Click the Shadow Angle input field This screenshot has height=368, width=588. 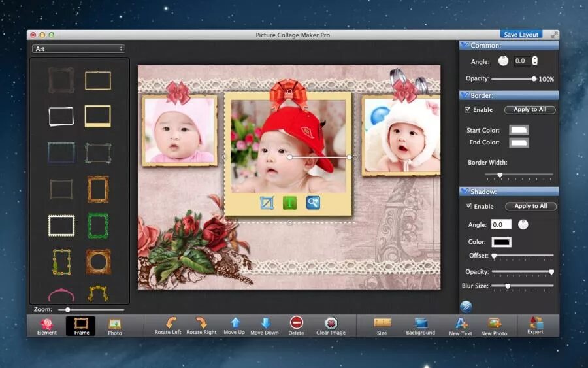[501, 225]
